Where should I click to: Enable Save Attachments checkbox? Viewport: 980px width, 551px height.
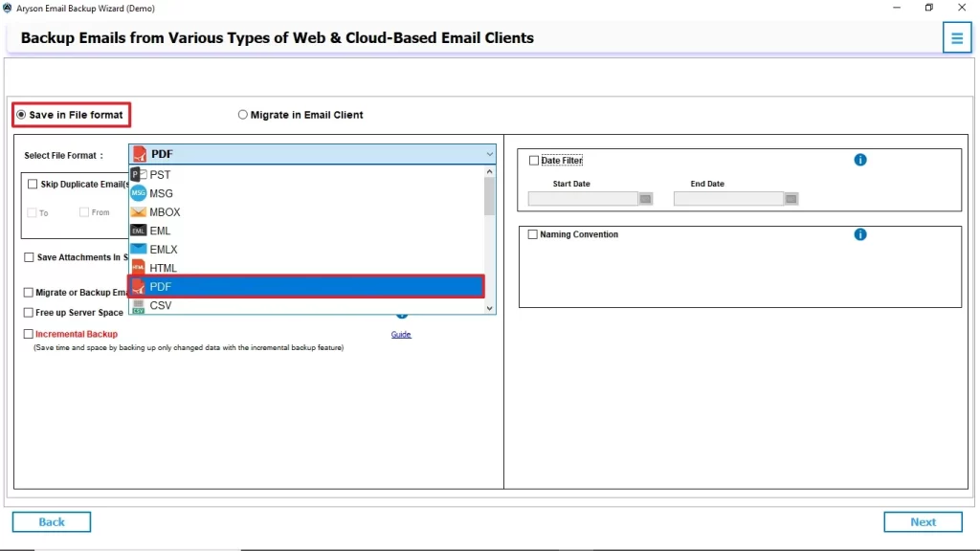point(29,257)
